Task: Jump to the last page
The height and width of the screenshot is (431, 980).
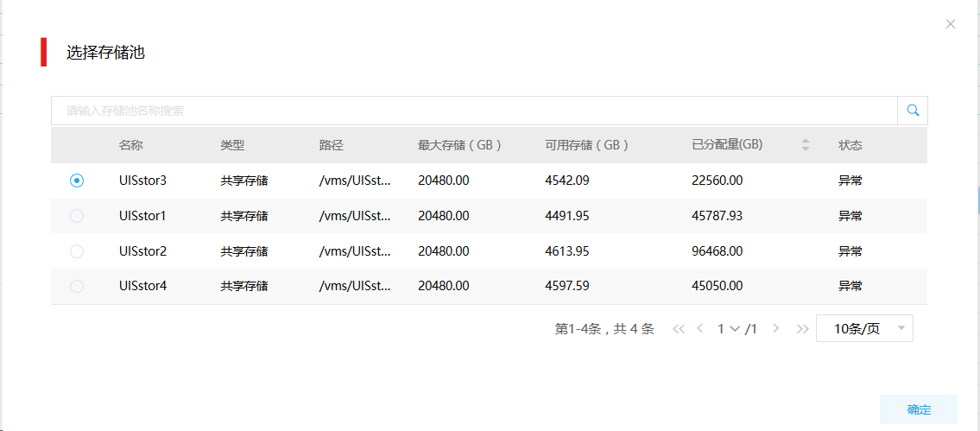Action: click(x=802, y=329)
